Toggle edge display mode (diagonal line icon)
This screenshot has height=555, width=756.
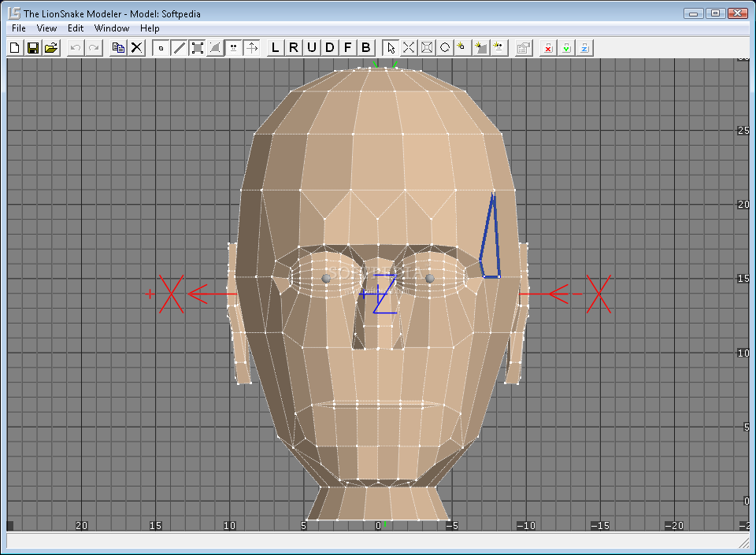179,48
